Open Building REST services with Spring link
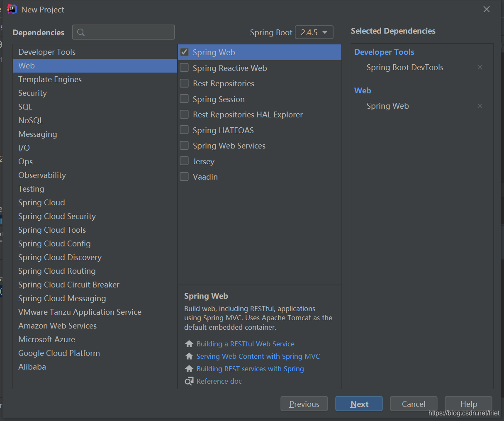This screenshot has width=504, height=421. point(250,369)
